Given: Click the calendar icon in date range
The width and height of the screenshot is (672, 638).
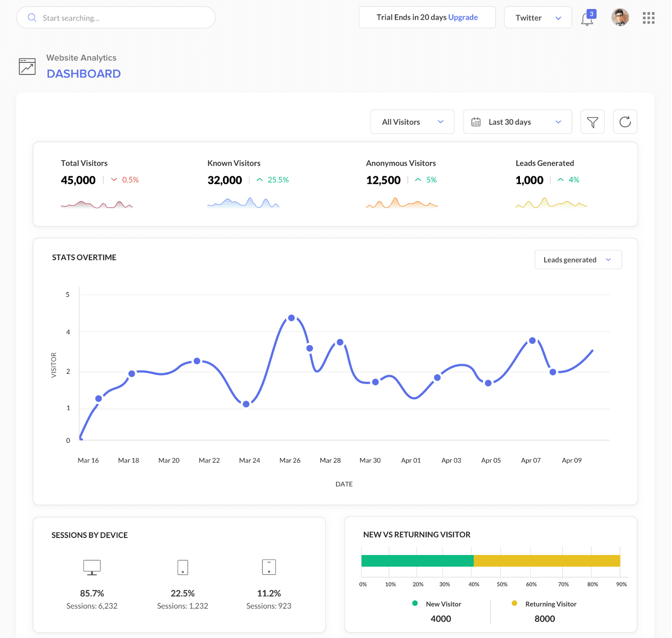Looking at the screenshot, I should coord(476,122).
